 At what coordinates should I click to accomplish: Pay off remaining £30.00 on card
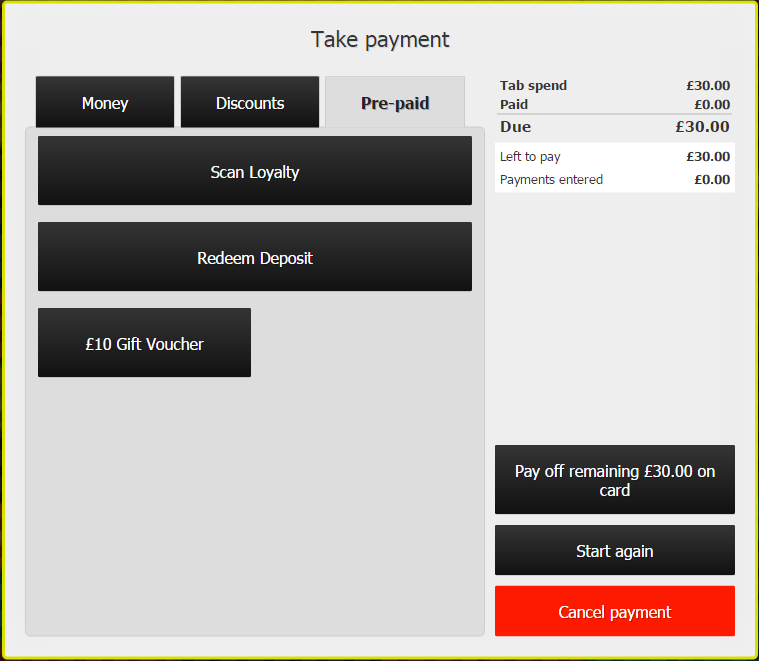tap(614, 480)
